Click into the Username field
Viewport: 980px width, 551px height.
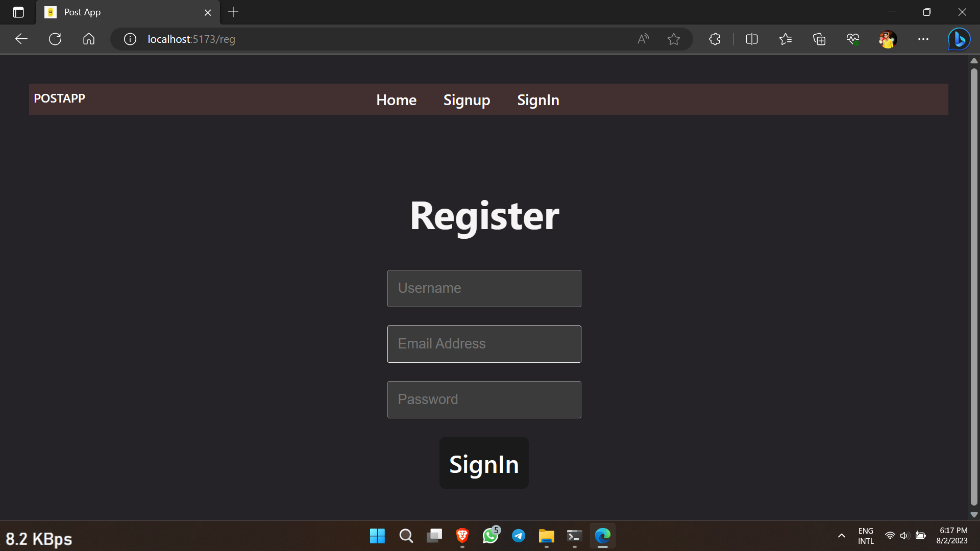pos(484,288)
